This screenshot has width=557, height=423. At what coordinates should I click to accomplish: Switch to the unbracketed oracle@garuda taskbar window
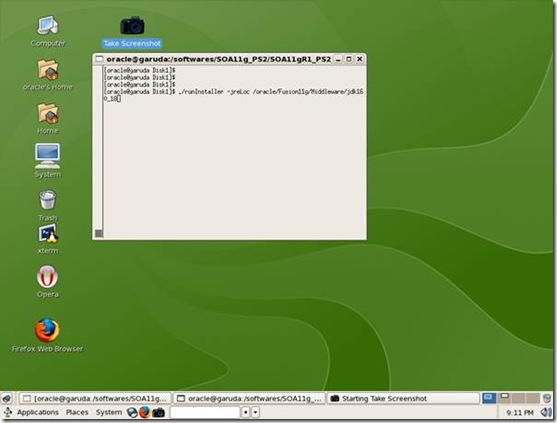(x=250, y=398)
